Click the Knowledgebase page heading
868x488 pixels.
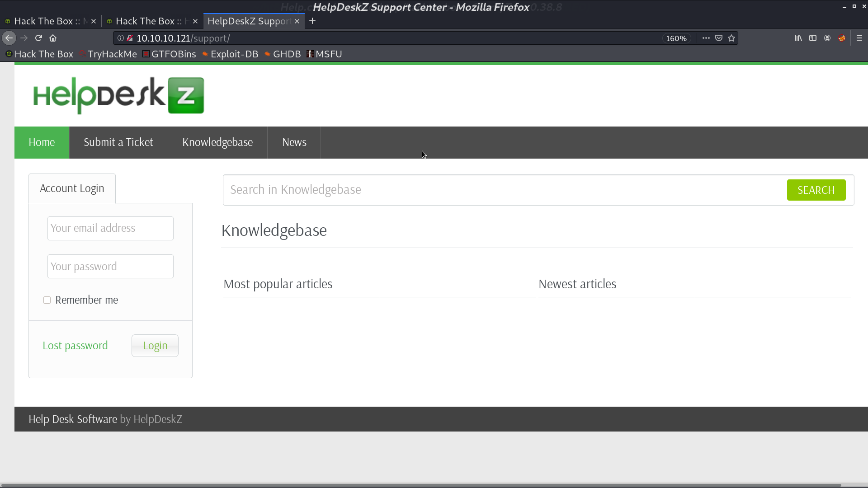pos(274,230)
